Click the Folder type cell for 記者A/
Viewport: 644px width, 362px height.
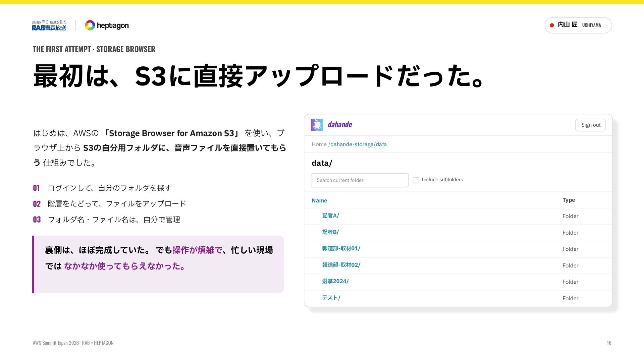(x=570, y=216)
